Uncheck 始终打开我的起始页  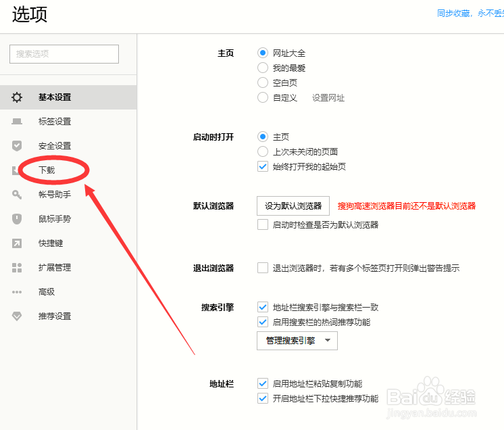tap(263, 166)
